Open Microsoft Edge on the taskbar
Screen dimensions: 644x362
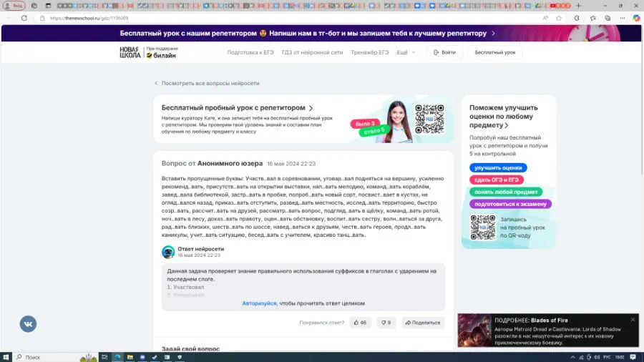(117, 357)
